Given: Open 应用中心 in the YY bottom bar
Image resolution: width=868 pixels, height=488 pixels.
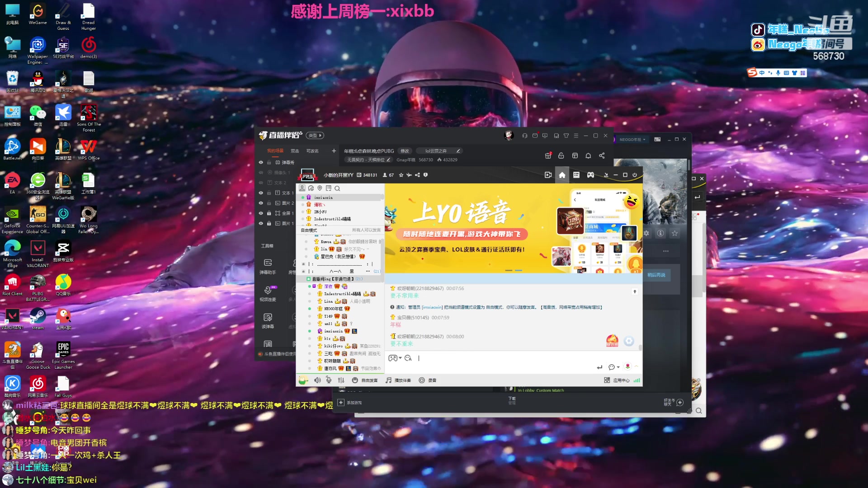Looking at the screenshot, I should coord(617,380).
